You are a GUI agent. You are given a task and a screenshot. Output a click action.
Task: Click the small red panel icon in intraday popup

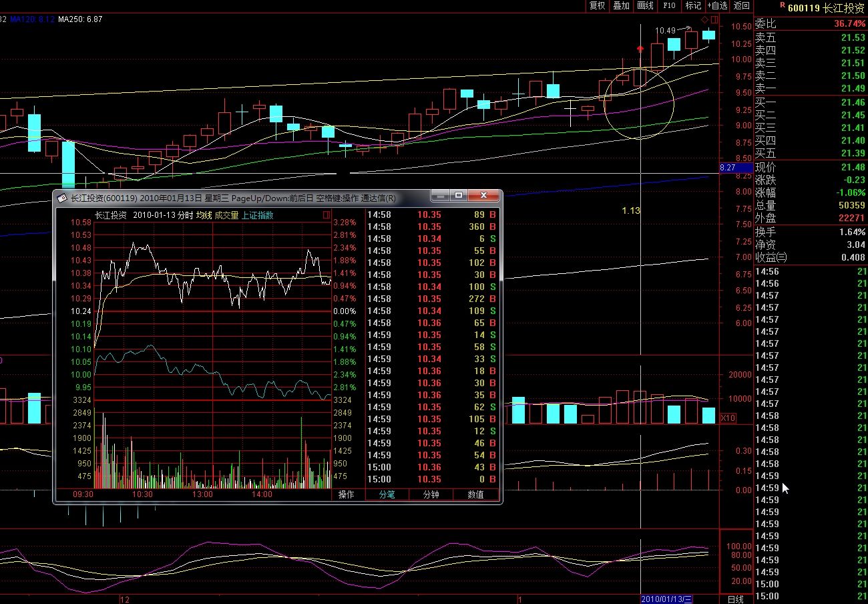tap(326, 215)
